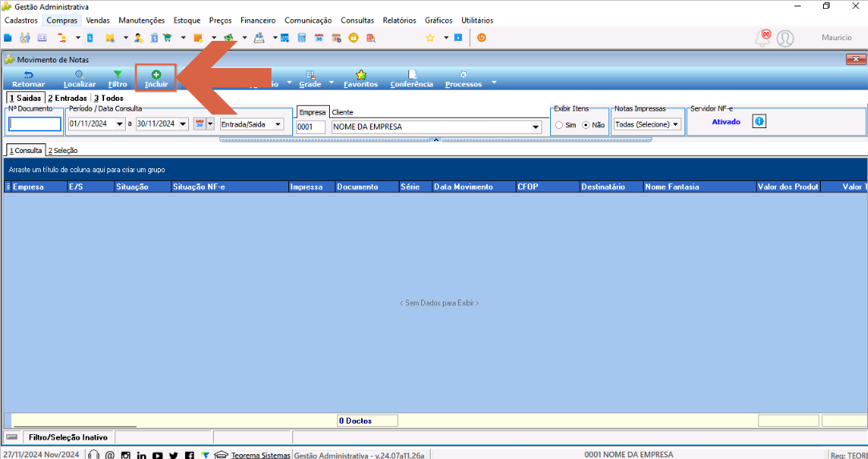Click the Retornar back arrow icon
This screenshot has width=868, height=459.
[x=28, y=74]
